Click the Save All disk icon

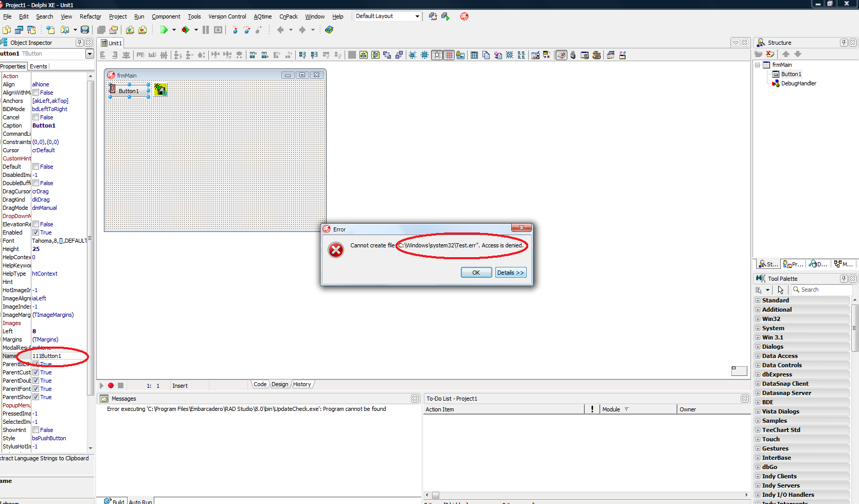pos(85,30)
